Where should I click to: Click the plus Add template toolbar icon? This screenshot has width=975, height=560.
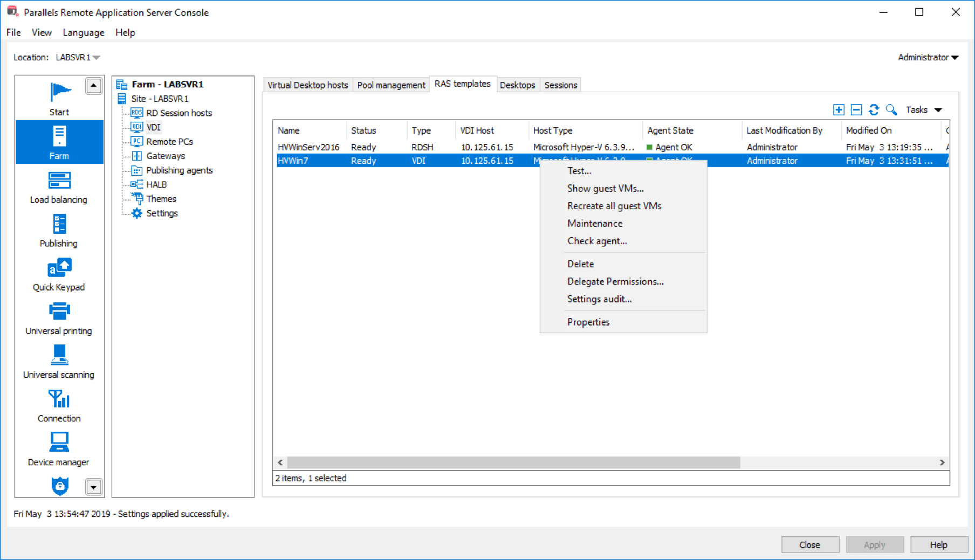(x=839, y=109)
